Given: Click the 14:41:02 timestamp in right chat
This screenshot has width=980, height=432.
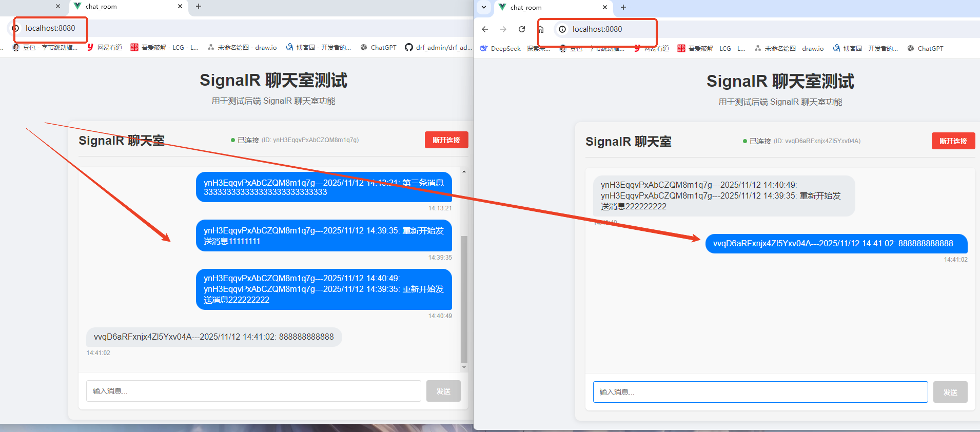Looking at the screenshot, I should 955,260.
